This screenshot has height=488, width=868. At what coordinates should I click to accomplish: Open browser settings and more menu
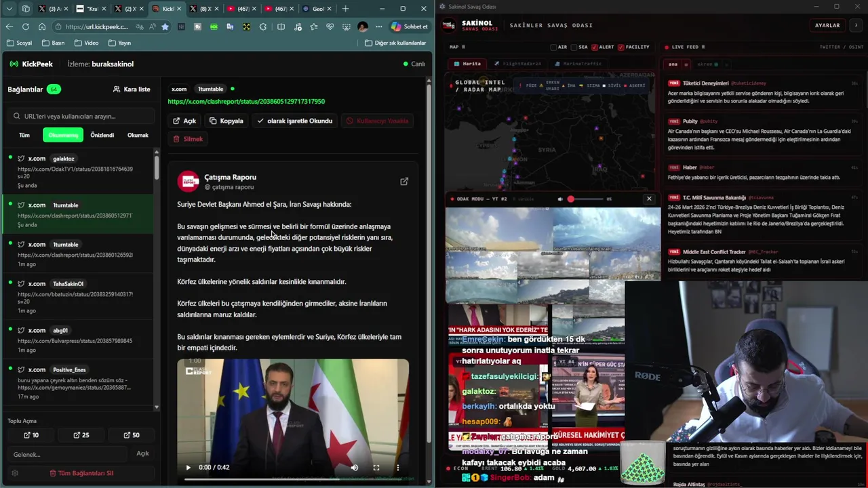[379, 26]
